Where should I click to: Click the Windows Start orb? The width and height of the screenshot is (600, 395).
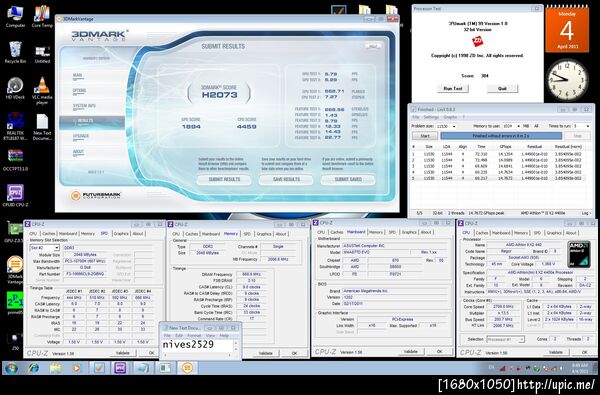tap(11, 368)
